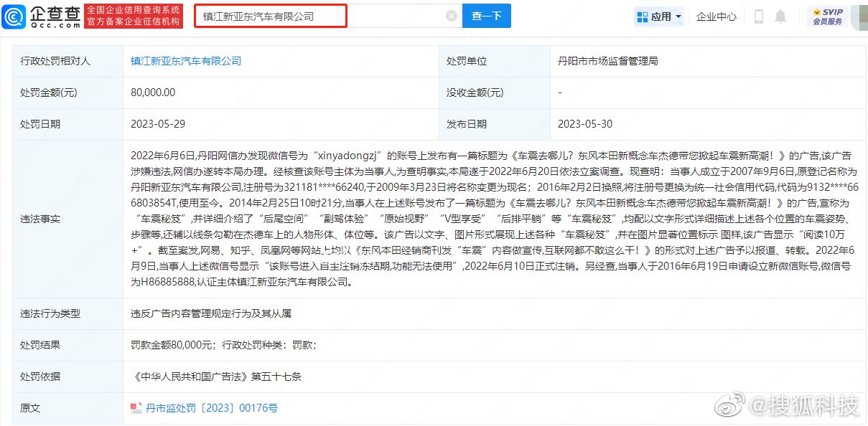
Task: Select 《中华人民共和国广告法》第五十七条 text
Action: pos(217,377)
